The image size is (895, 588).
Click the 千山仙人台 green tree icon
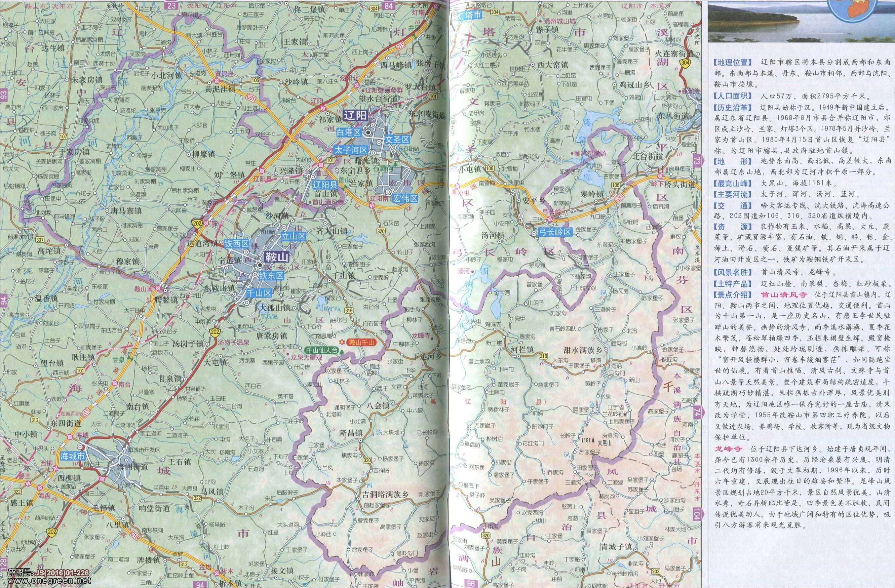[x=342, y=352]
